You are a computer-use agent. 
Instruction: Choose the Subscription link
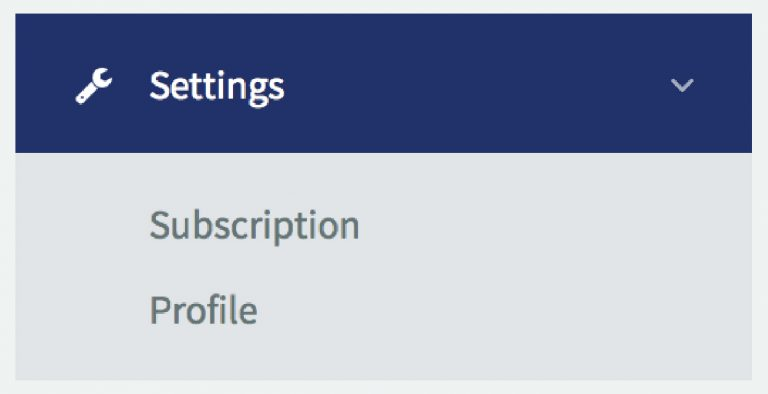254,226
